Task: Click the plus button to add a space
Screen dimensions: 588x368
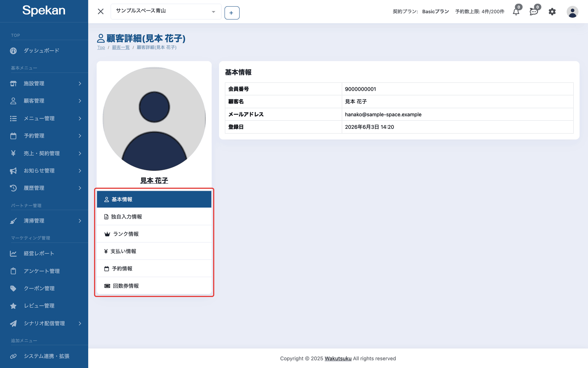Action: coord(232,13)
